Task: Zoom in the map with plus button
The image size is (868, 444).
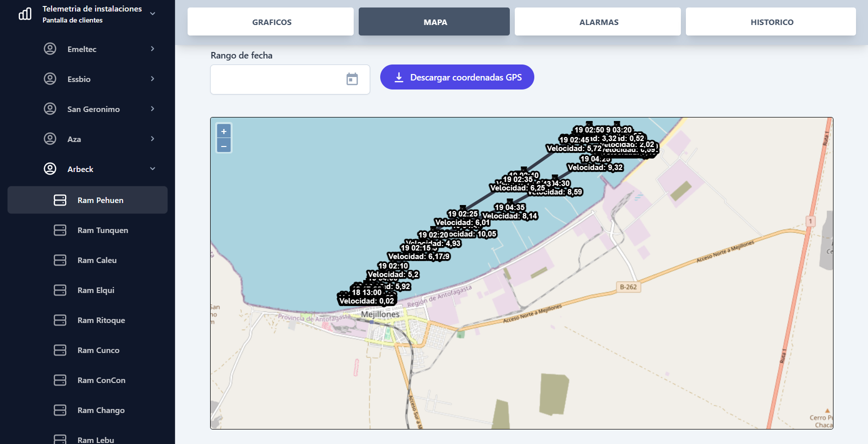Action: point(224,131)
